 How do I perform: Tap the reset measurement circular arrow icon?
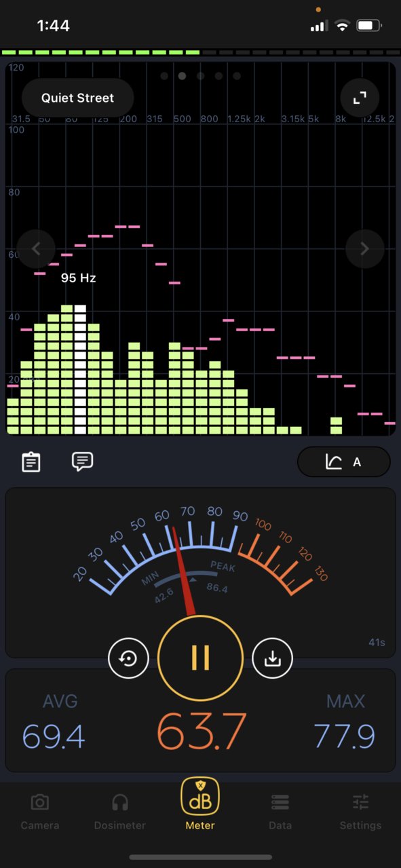[x=128, y=658]
